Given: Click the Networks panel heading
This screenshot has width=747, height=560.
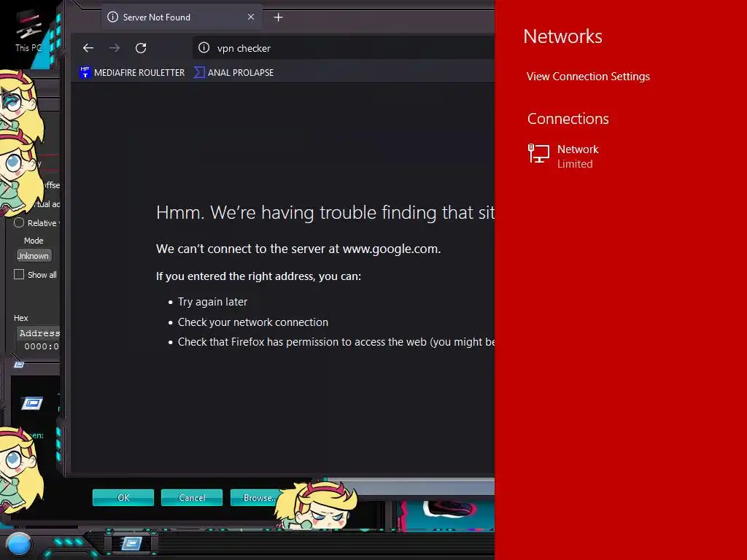Looking at the screenshot, I should point(562,36).
